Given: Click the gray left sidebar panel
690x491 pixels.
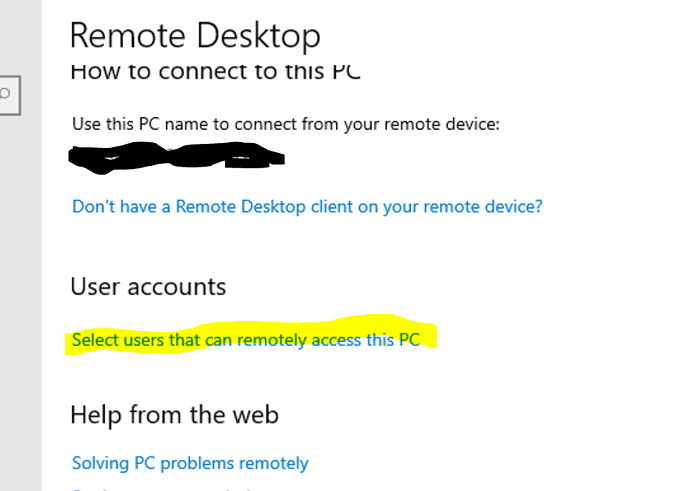Looking at the screenshot, I should tap(20, 300).
